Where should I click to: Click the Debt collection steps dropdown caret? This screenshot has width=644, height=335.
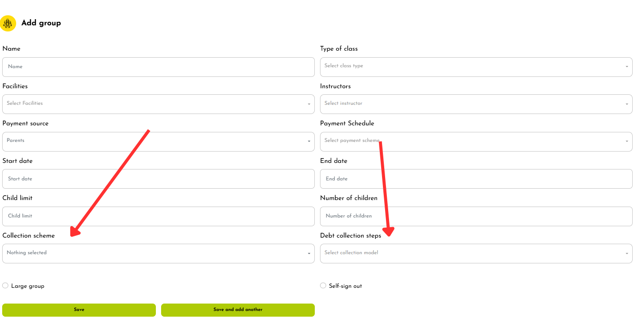click(627, 254)
